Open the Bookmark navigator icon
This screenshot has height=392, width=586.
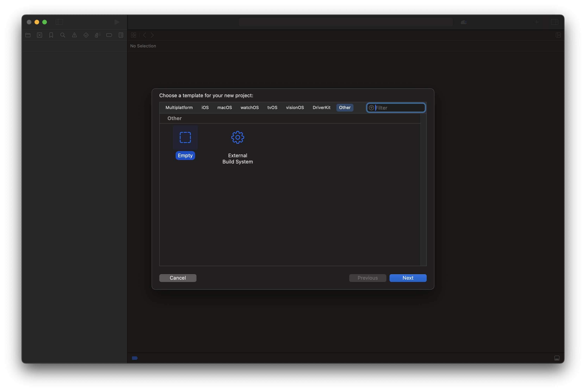tap(51, 35)
